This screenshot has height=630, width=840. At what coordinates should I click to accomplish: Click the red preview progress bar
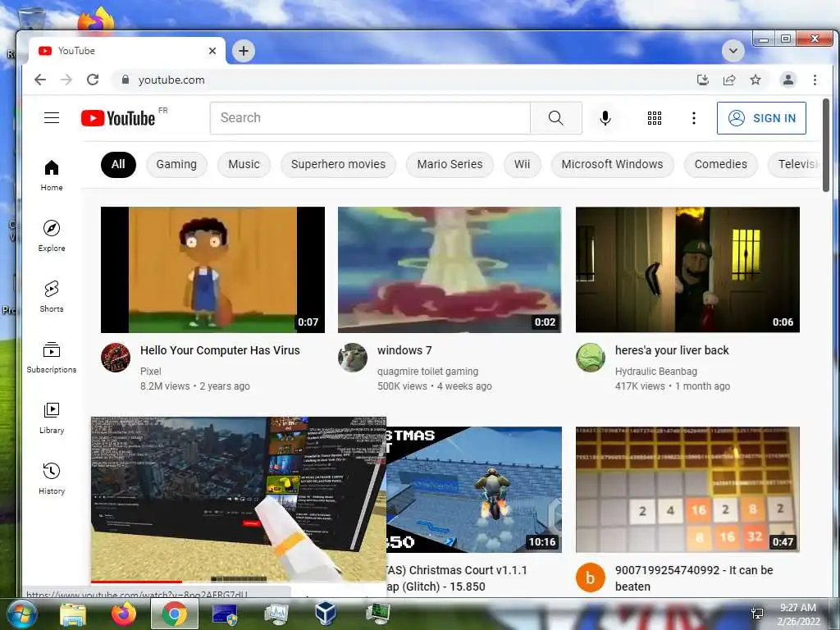tap(137, 582)
